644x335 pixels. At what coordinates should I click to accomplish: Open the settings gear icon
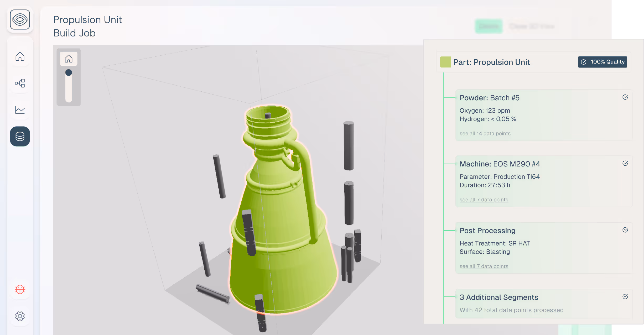pos(20,316)
